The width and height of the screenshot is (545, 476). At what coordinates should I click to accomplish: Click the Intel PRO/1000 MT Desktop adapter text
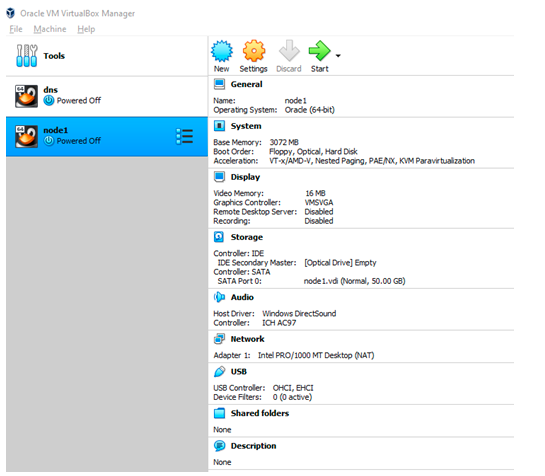316,355
